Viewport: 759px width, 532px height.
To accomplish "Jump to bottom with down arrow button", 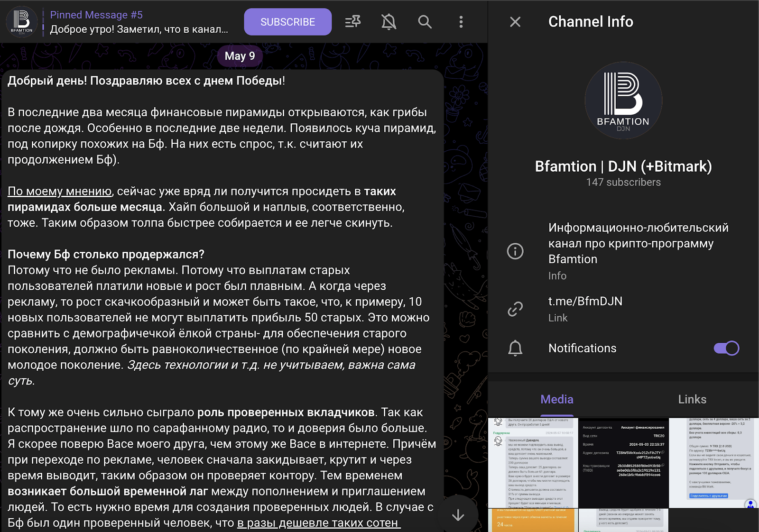I will 458,515.
